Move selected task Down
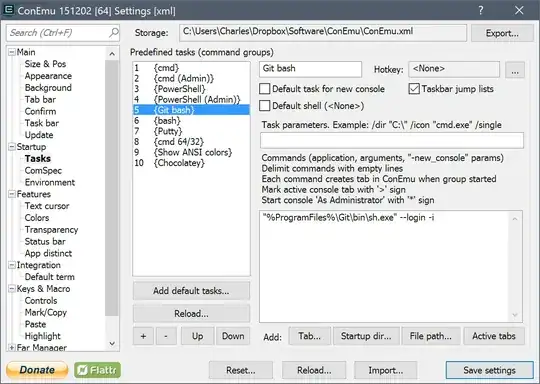The width and height of the screenshot is (540, 384). click(233, 336)
